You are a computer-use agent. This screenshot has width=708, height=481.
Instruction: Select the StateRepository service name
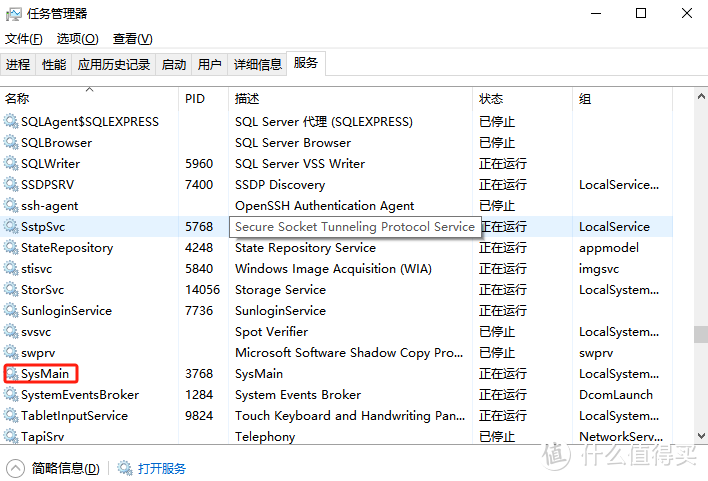pyautogui.click(x=67, y=248)
